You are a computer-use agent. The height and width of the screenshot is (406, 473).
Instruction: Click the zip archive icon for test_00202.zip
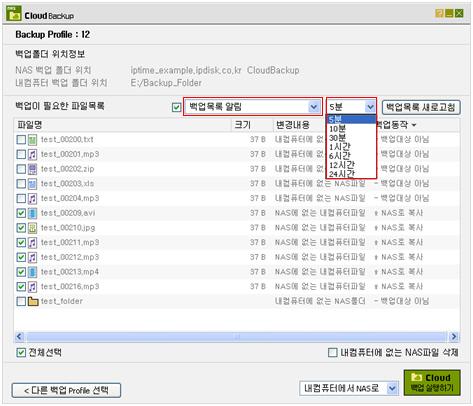[32, 169]
